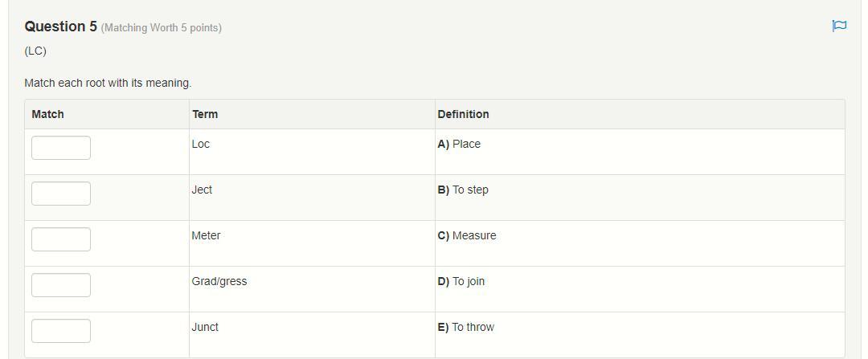868x359 pixels.
Task: Select the match input beside Ject
Action: (61, 194)
